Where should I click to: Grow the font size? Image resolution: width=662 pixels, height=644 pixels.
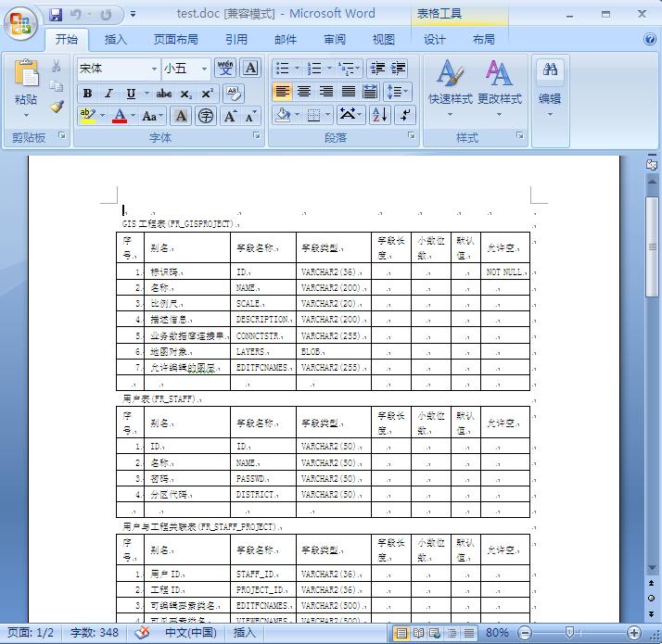(231, 116)
